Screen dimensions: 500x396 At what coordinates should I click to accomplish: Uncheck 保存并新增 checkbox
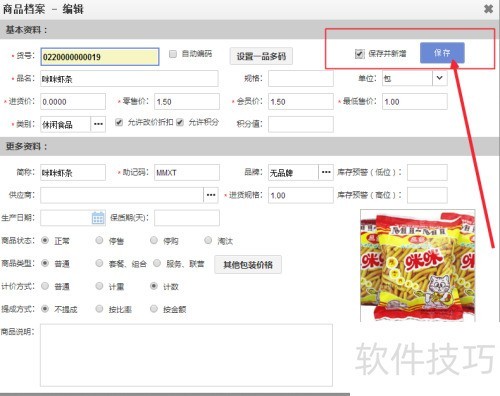[359, 53]
